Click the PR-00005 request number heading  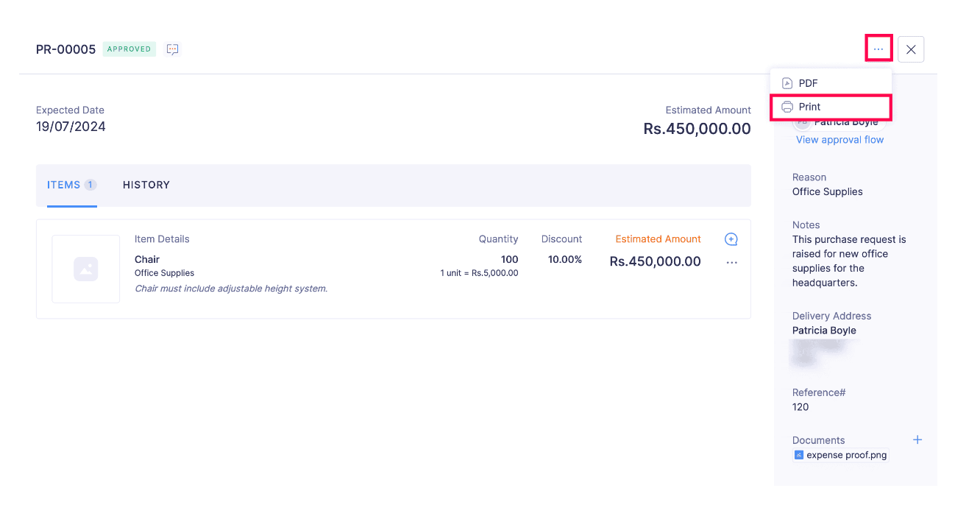(x=65, y=49)
